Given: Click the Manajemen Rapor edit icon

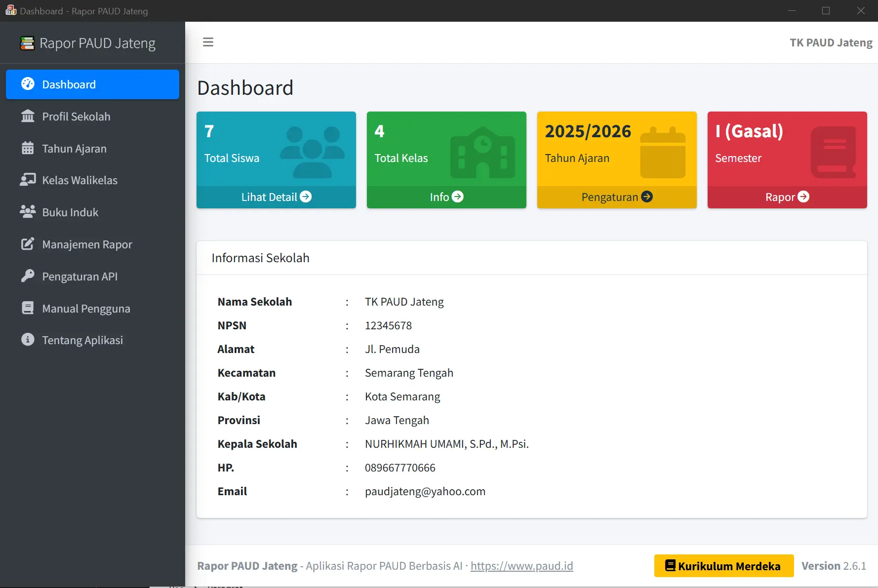Looking at the screenshot, I should (28, 244).
